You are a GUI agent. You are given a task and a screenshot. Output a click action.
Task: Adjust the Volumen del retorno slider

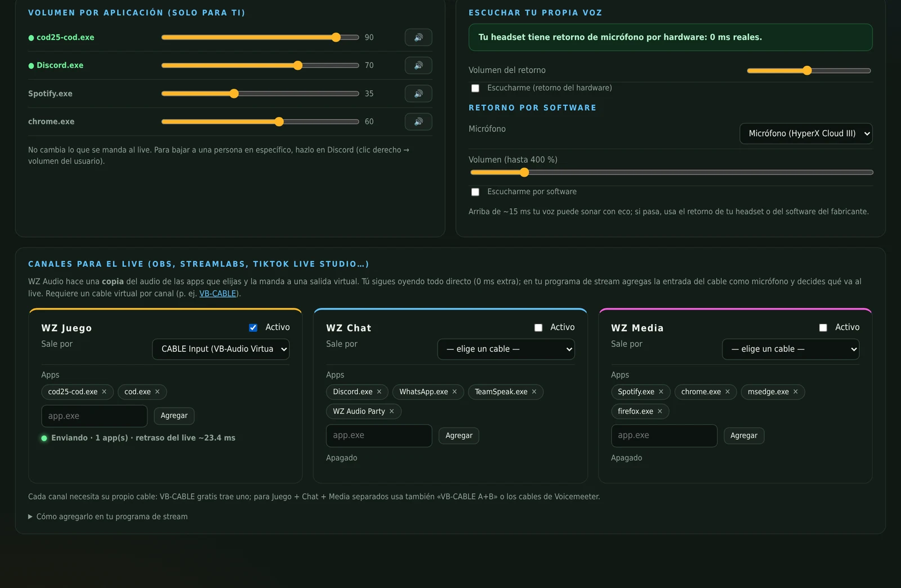[x=809, y=70]
